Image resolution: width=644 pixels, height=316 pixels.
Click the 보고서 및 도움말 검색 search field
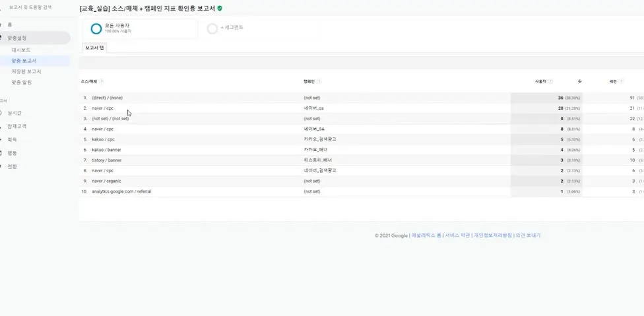(30, 7)
